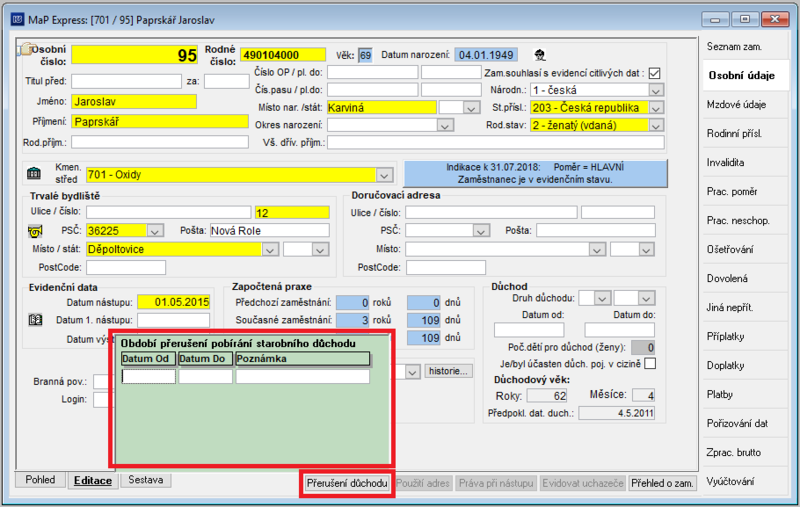This screenshot has height=507, width=800.
Task: Expand the Děpoltovice Místo dropdown
Action: [270, 249]
